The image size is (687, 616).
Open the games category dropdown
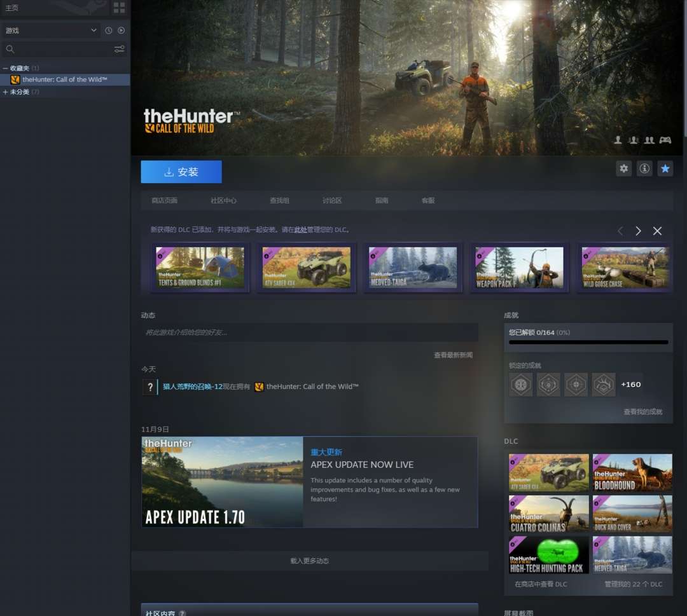pos(51,31)
